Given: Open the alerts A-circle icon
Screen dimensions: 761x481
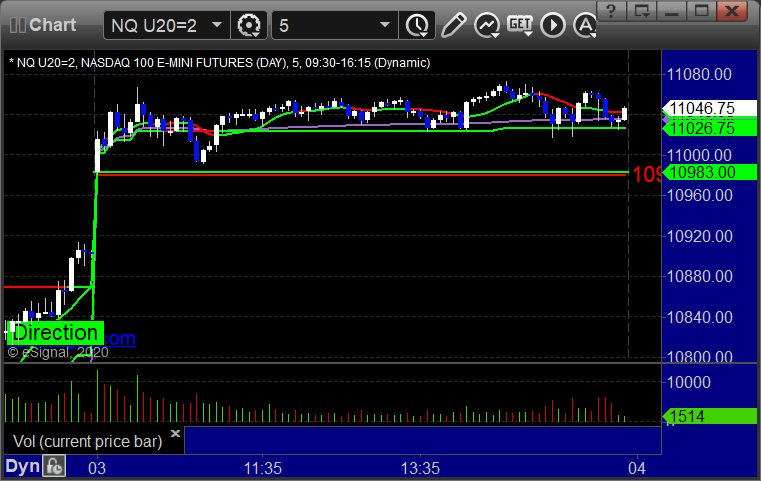Looking at the screenshot, I should click(x=585, y=25).
